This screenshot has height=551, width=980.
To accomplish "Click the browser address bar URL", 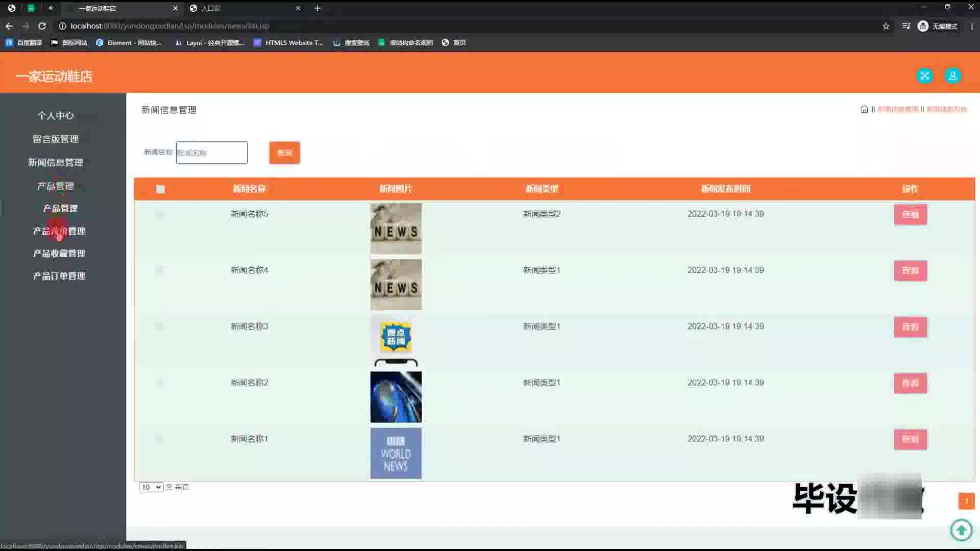I will click(170, 26).
